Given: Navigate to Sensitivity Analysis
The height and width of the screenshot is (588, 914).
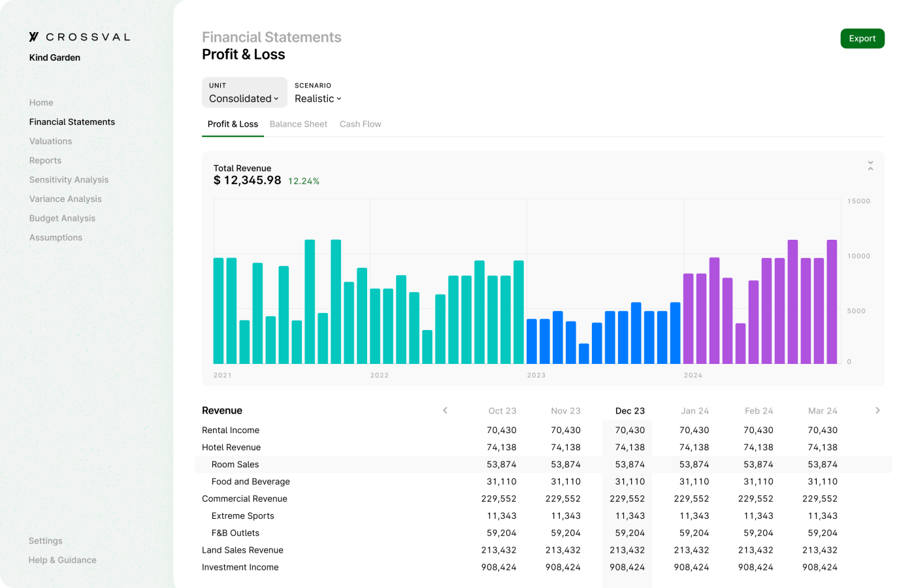Looking at the screenshot, I should point(69,180).
